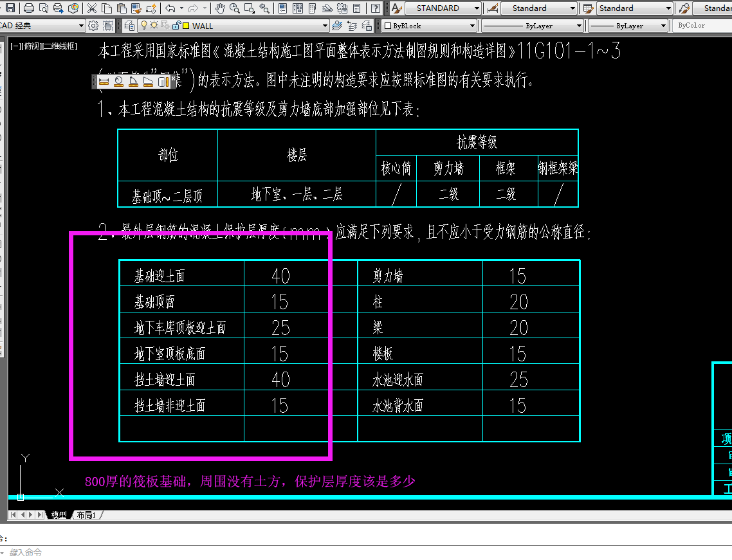Open the QuickCalc calculator
The height and width of the screenshot is (560, 732).
[356, 8]
